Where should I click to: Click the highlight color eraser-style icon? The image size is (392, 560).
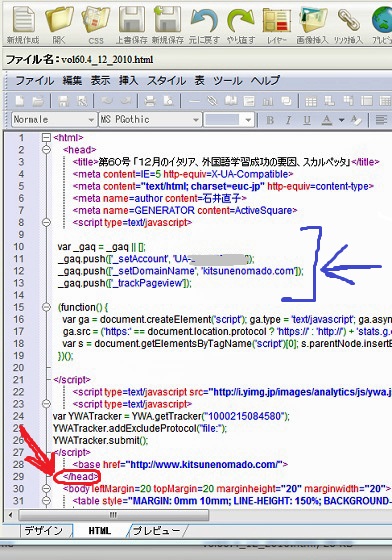[356, 120]
